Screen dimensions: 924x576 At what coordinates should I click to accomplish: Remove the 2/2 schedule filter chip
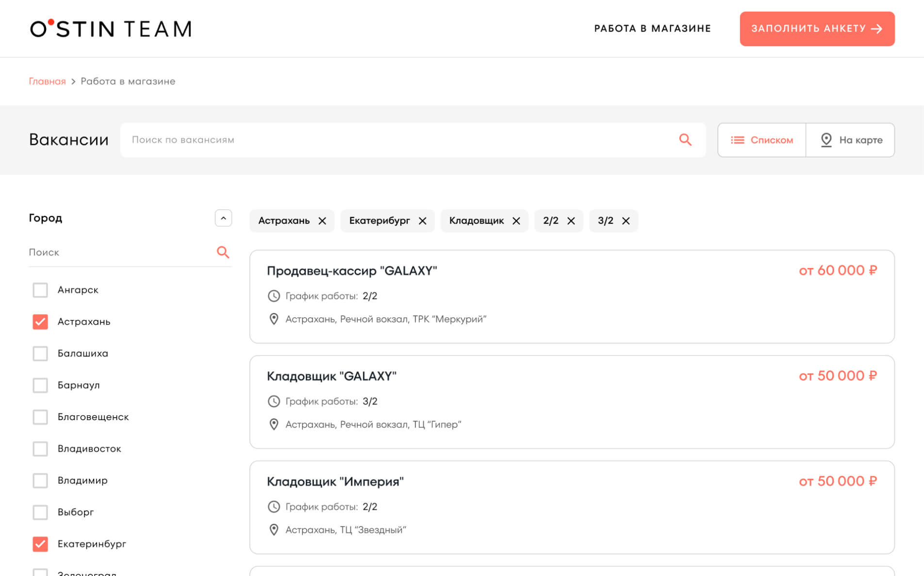coord(571,221)
